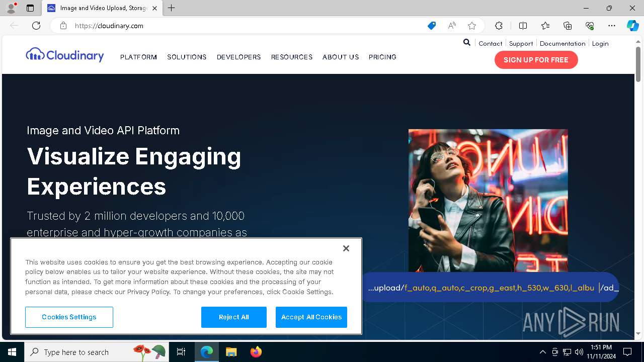Open the network tray icon
This screenshot has width=644, height=362.
pyautogui.click(x=567, y=352)
